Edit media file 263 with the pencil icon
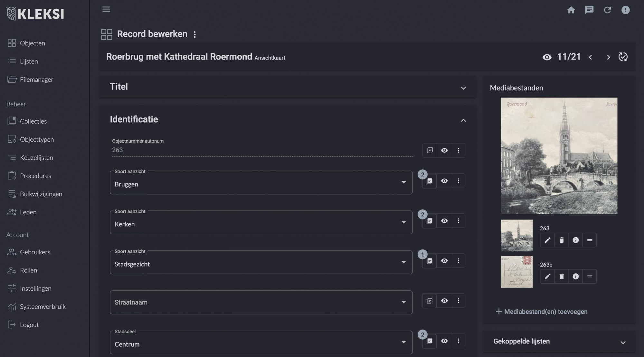 pos(547,240)
